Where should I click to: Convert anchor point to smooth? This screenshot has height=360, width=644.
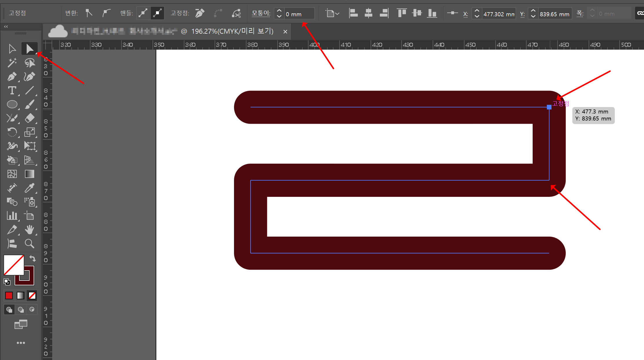pyautogui.click(x=106, y=13)
